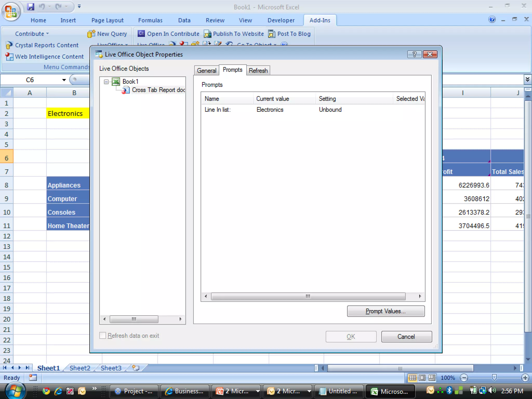Viewport: 532px width, 399px height.
Task: Select the 'Line In list:' prompt row
Action: click(x=313, y=110)
